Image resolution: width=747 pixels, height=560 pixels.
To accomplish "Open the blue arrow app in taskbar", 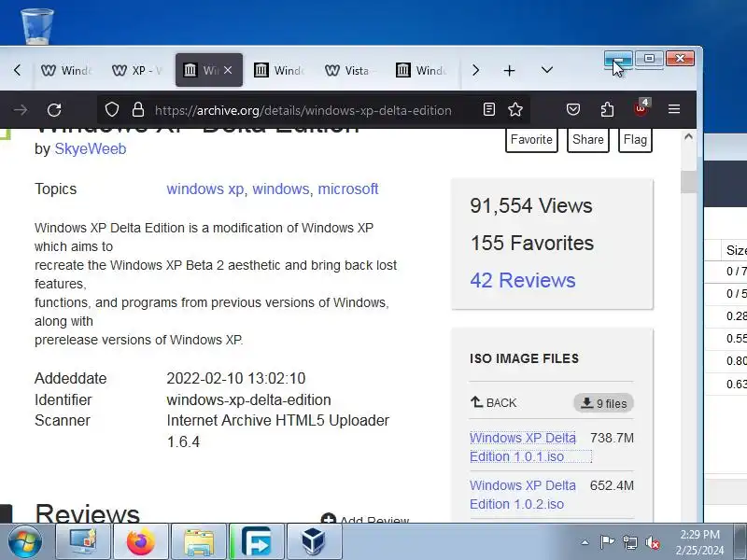I will point(256,541).
